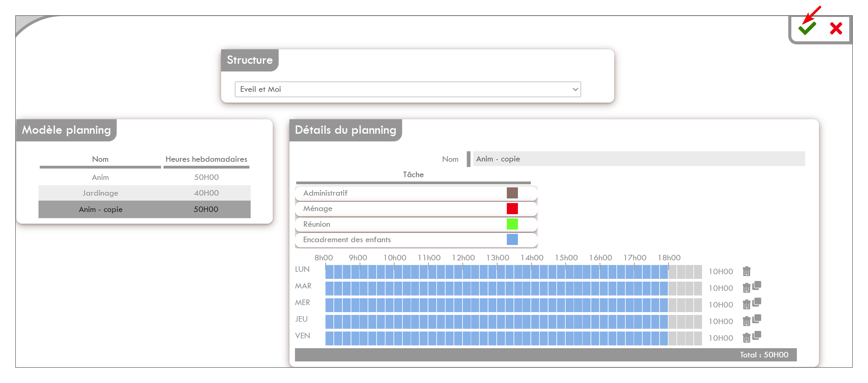Cancel with the red X icon
868x383 pixels.
click(x=836, y=28)
